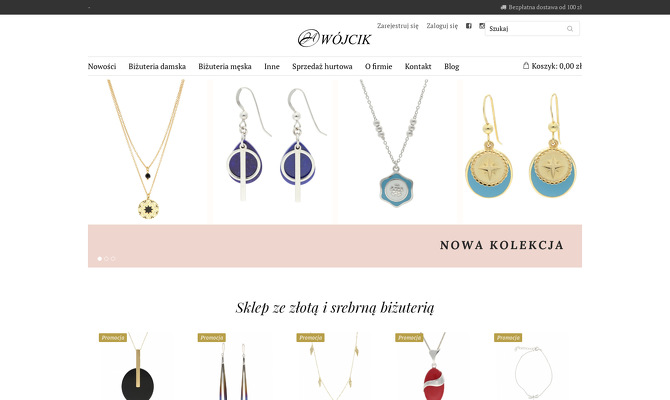Click the shopping bag cart icon

point(526,66)
